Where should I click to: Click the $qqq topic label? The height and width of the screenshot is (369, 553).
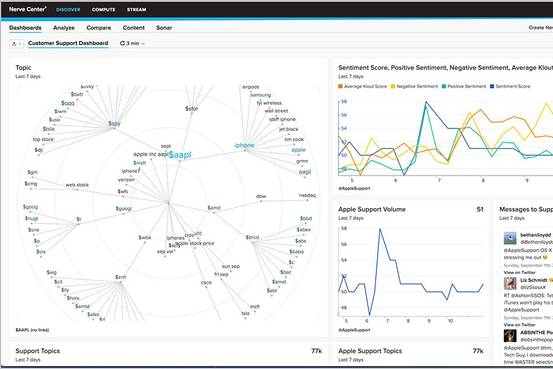coord(68,103)
